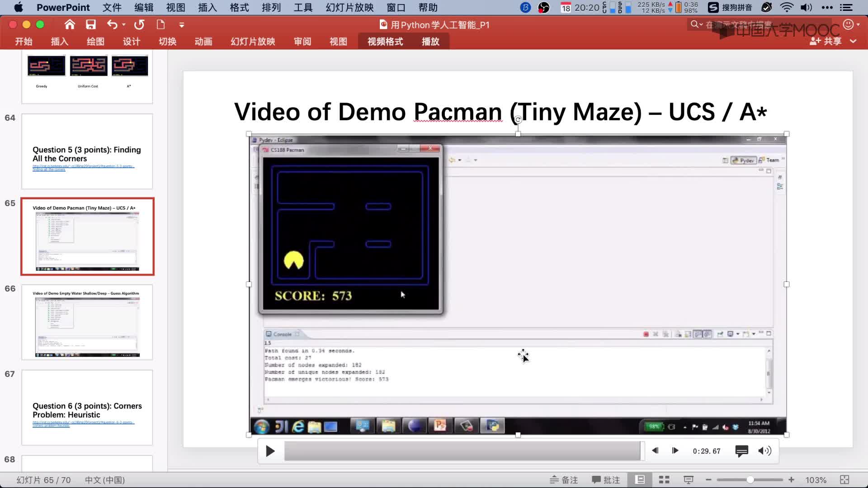Open the 插入 ribbon tab

[59, 42]
